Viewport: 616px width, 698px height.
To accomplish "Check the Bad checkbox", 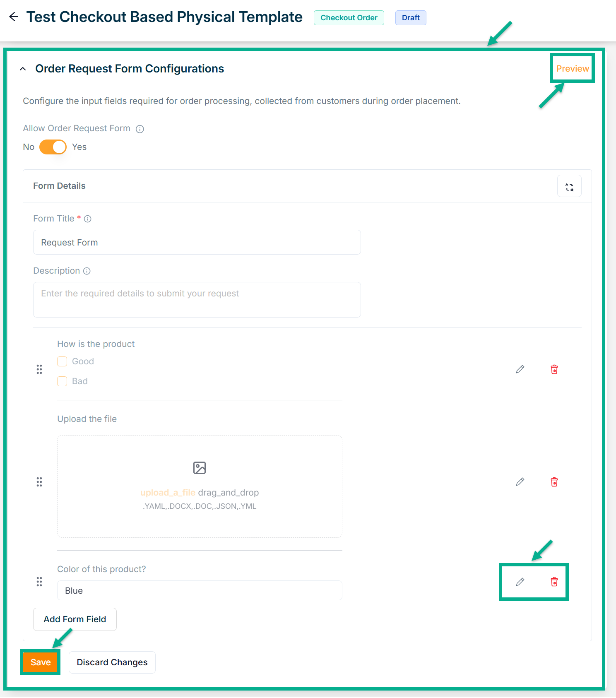I will (x=62, y=381).
